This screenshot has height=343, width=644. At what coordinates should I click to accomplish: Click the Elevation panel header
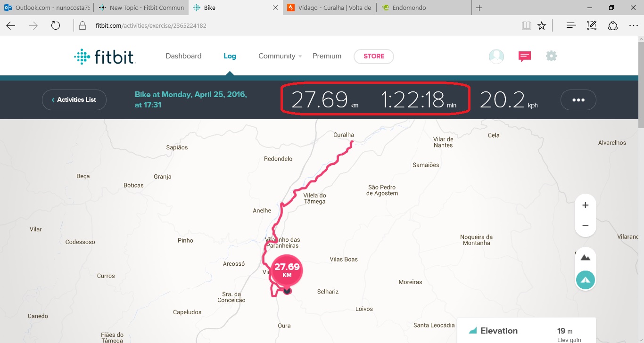point(499,331)
